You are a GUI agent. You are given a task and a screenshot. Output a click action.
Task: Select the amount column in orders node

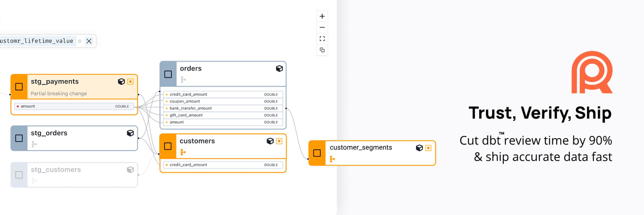click(223, 122)
